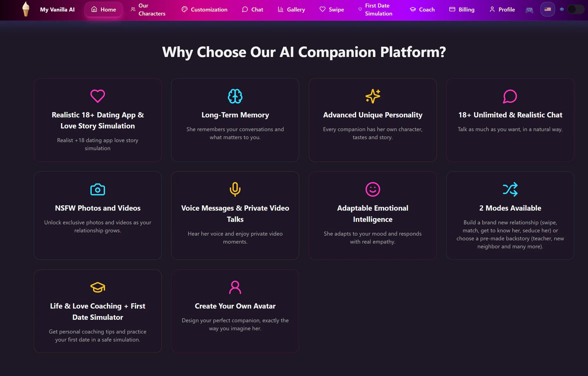
Task: Open Our Characters page
Action: coord(148,9)
